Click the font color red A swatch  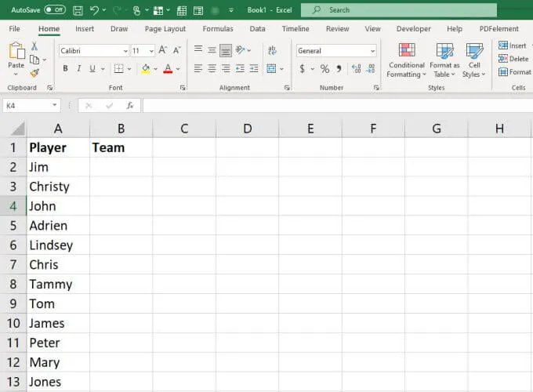click(x=167, y=69)
